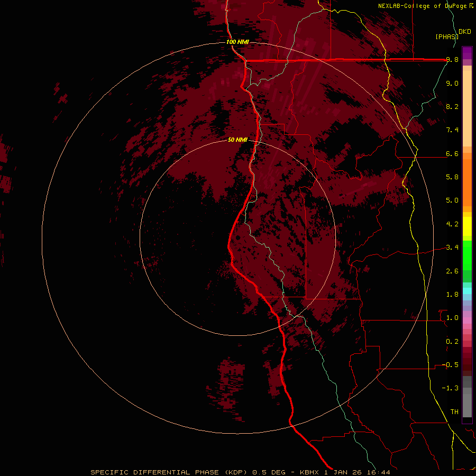476x476 pixels.
Task: Click the 4.2 scale value
Action: (452, 224)
